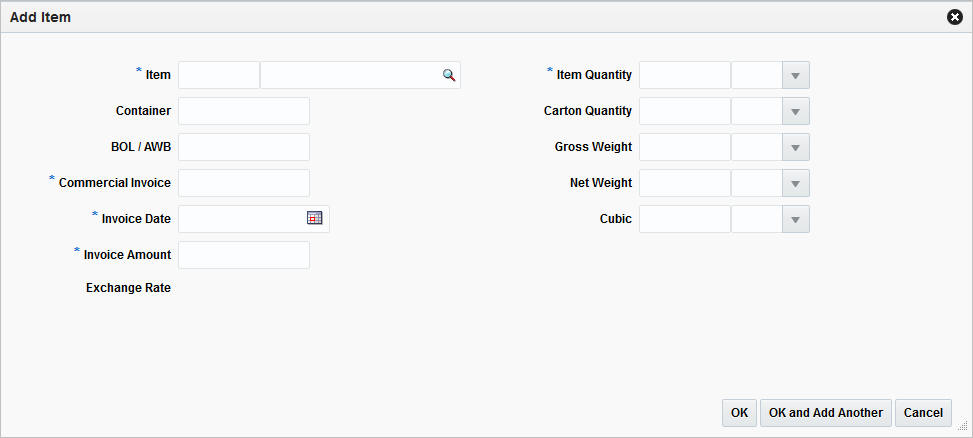Grab the dialog resize handle corner
The image size is (973, 438).
[963, 426]
